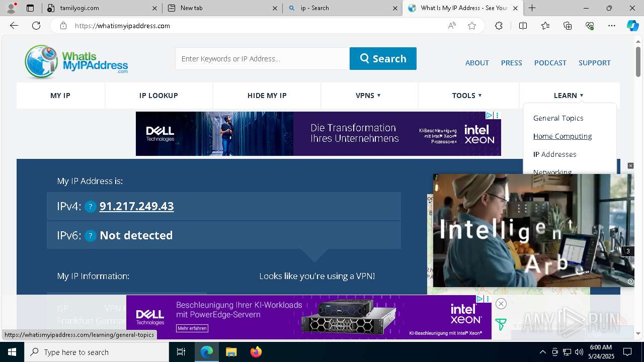Screen dimensions: 644x362
Task: Click the page vertical scrollbar thumb
Action: point(638,61)
